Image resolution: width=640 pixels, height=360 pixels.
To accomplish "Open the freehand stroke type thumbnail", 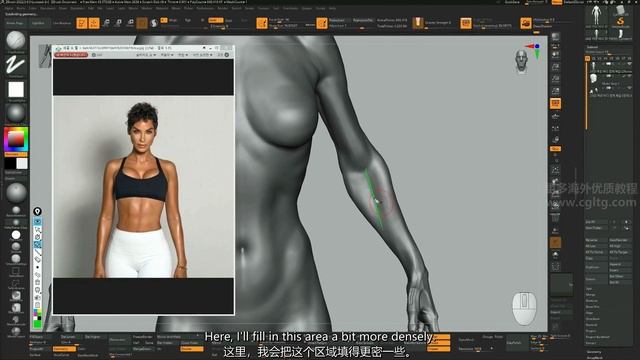I will 16,65.
